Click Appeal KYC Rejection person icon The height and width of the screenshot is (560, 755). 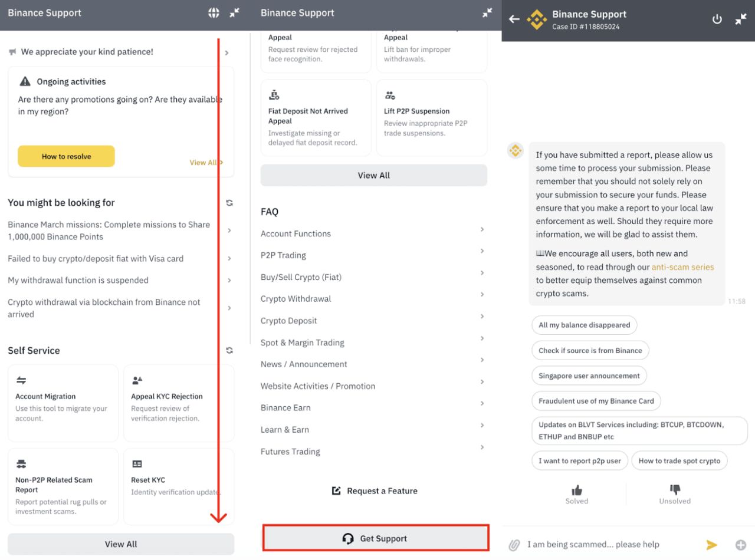tap(137, 380)
